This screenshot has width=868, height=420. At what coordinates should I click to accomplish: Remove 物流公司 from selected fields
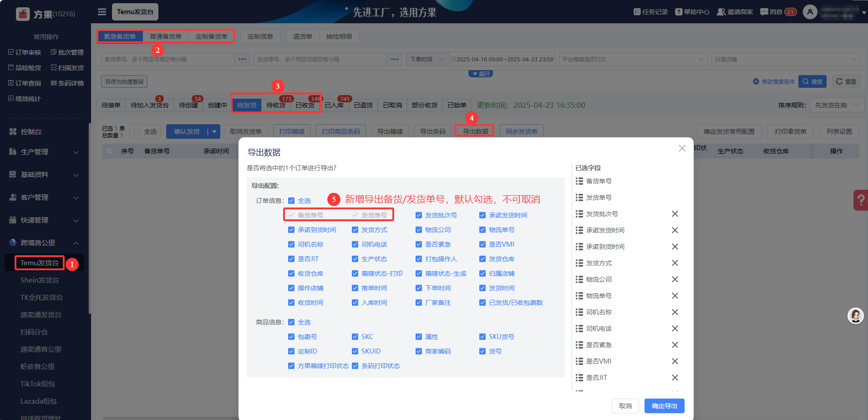point(675,279)
